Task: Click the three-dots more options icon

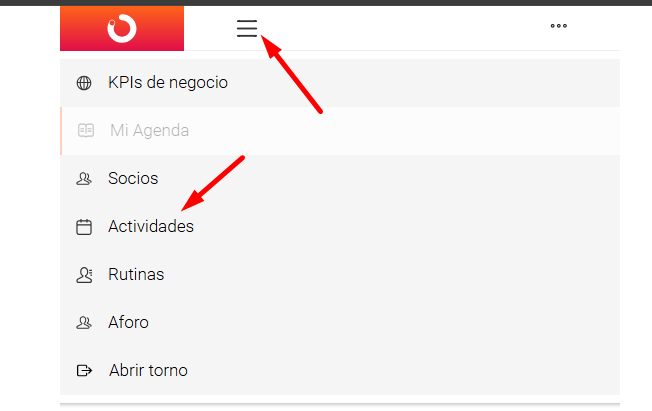Action: (558, 26)
